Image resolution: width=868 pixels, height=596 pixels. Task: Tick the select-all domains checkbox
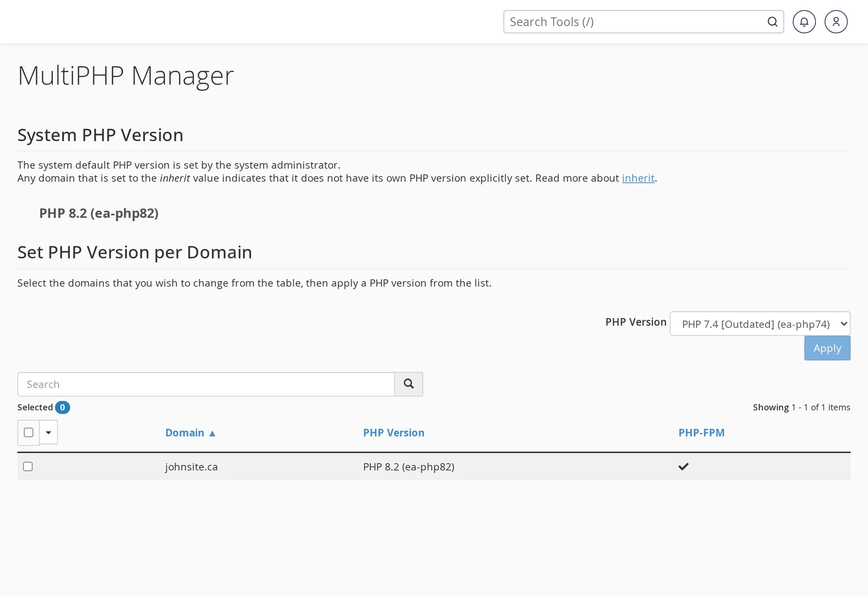29,433
